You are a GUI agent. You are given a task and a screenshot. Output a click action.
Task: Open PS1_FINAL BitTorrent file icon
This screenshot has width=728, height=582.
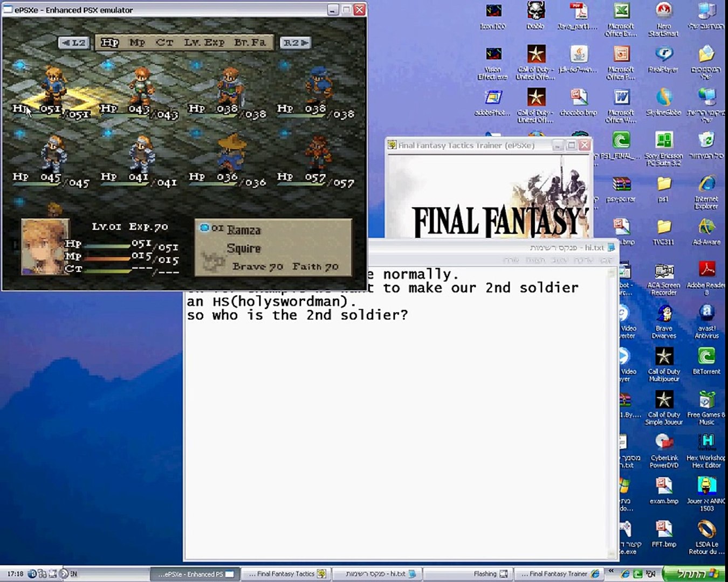(x=621, y=144)
